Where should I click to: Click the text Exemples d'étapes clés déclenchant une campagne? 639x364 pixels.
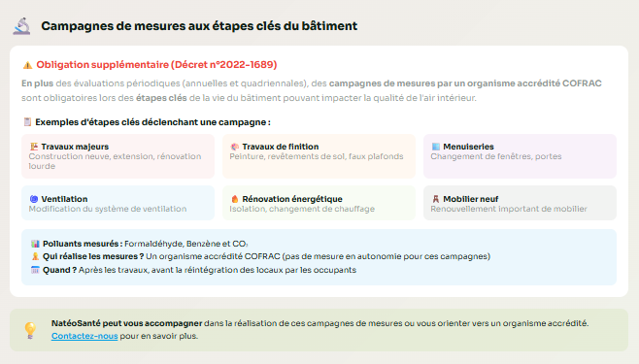(x=152, y=122)
